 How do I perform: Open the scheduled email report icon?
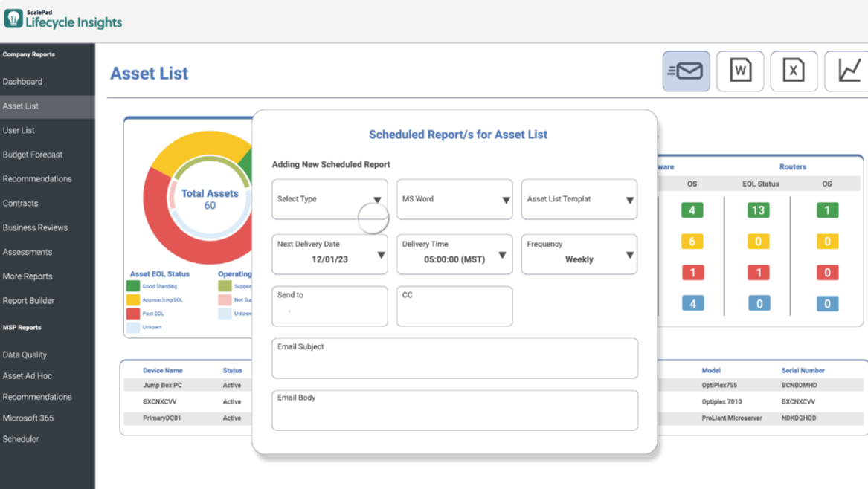click(685, 71)
